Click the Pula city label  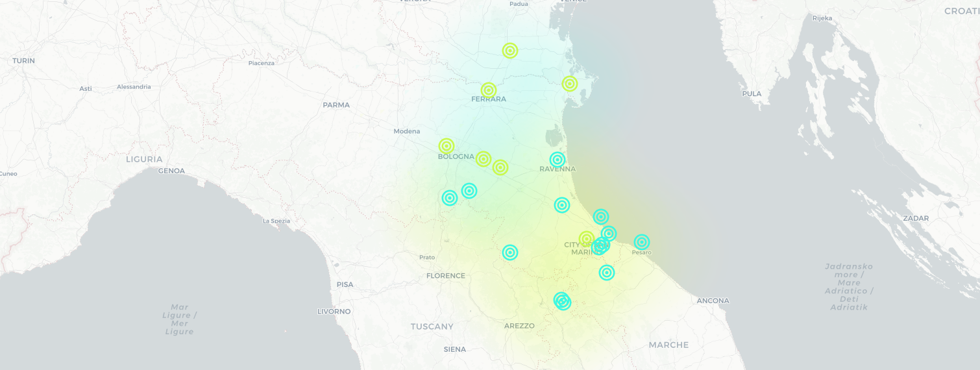click(x=752, y=94)
